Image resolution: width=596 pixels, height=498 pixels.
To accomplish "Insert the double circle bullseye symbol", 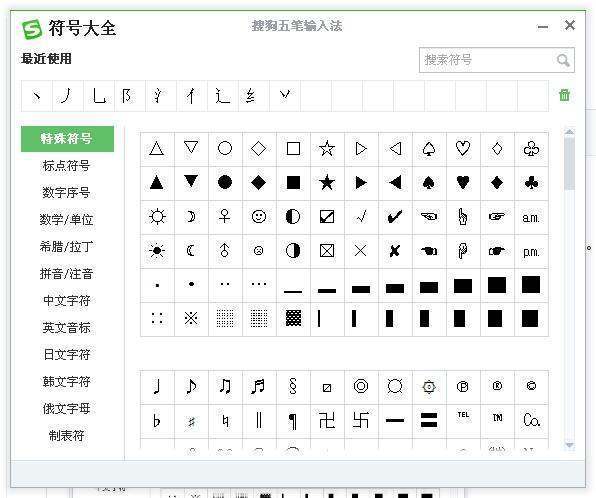I will [361, 387].
